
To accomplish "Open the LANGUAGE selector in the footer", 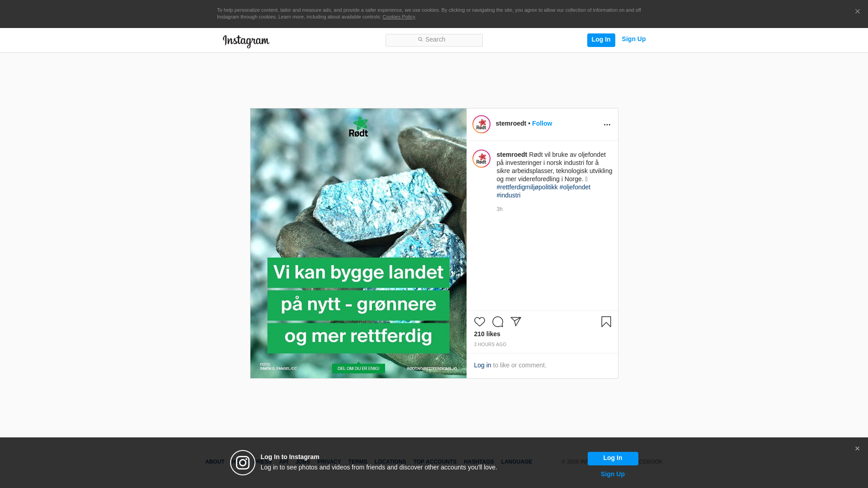I will [517, 462].
